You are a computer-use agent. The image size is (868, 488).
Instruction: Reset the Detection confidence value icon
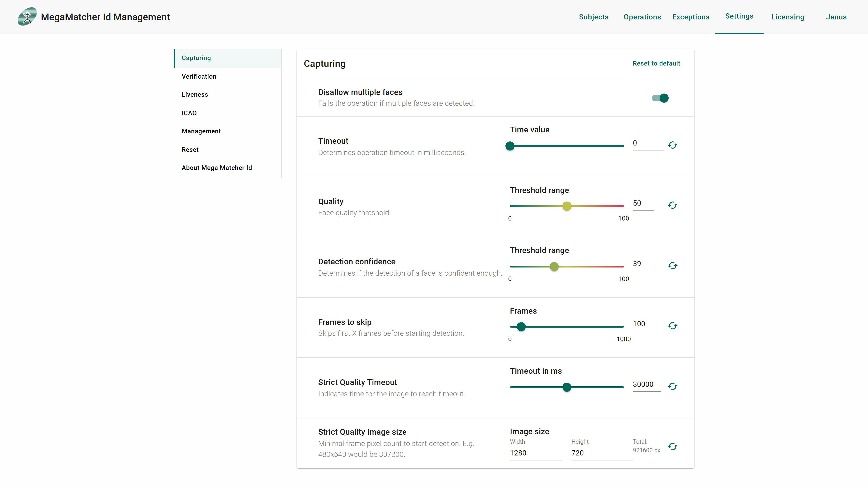click(x=672, y=266)
